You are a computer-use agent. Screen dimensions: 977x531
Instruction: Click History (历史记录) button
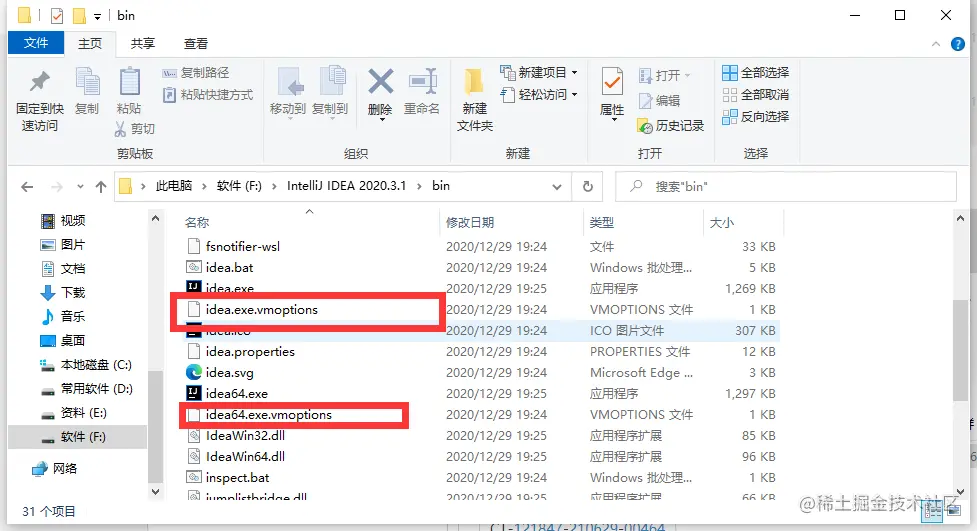coord(670,125)
